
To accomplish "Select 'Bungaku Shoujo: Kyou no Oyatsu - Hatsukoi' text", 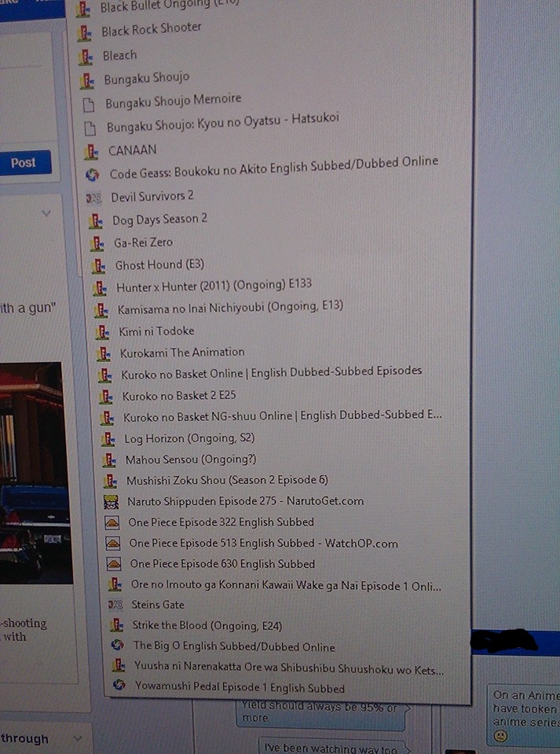I will (223, 123).
